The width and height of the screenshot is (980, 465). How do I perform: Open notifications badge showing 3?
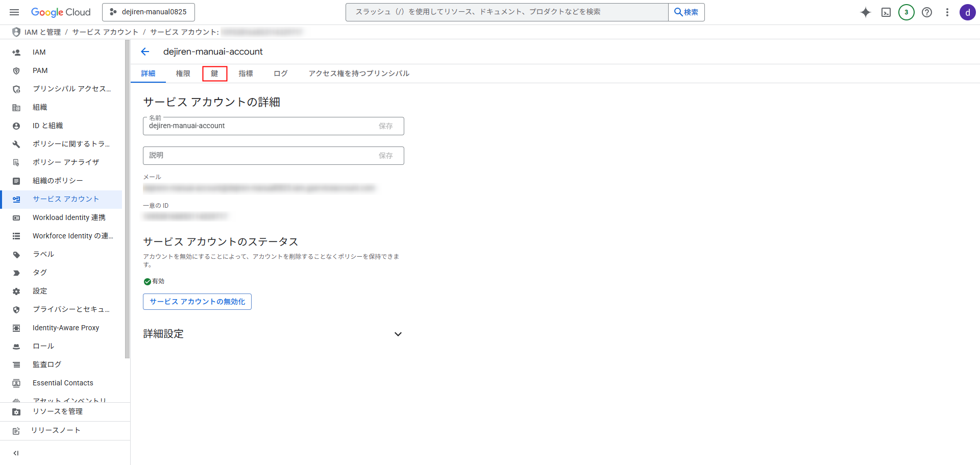[906, 12]
